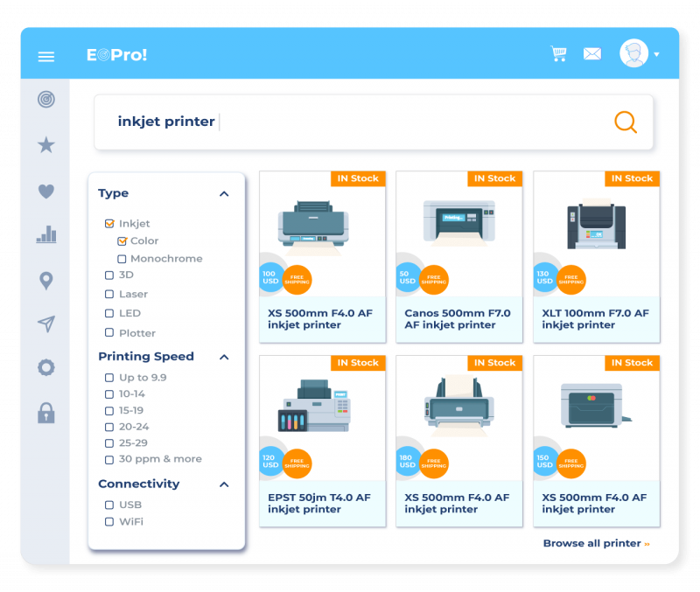Collapse the Printing Speed filter section
700x592 pixels.
[x=224, y=357]
